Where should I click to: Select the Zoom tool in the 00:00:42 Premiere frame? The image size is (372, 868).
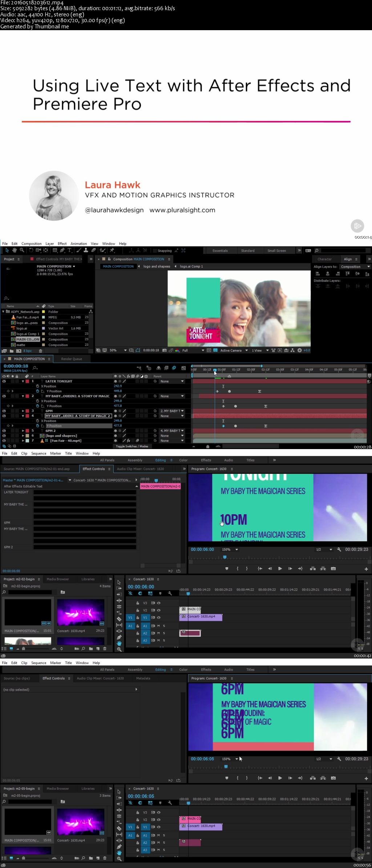119,649
